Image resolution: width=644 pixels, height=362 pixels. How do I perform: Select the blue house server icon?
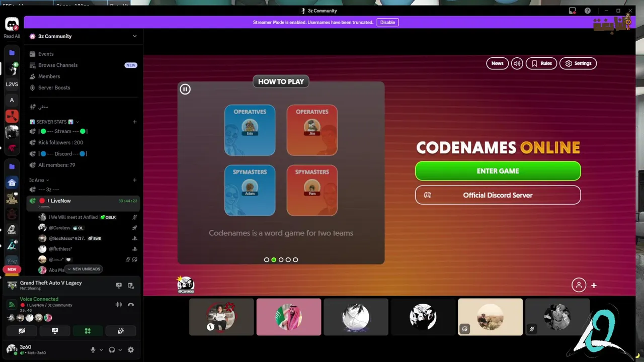point(12,183)
